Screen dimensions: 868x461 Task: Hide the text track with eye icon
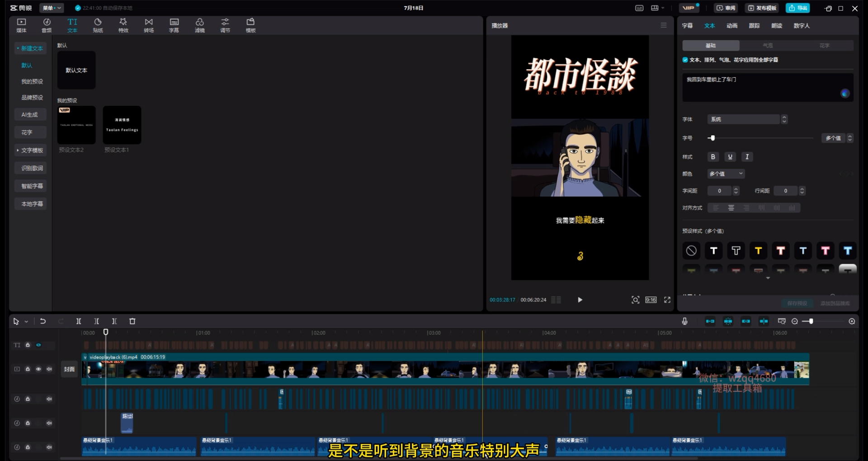coord(38,345)
